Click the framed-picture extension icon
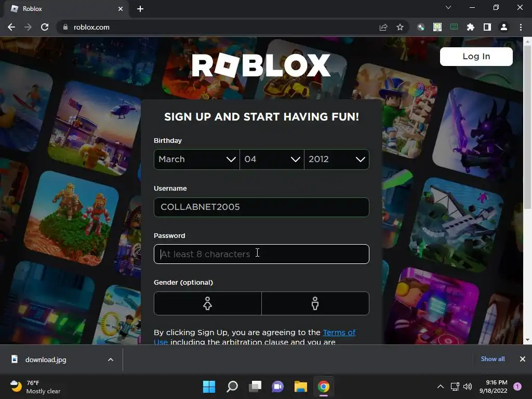 [437, 27]
